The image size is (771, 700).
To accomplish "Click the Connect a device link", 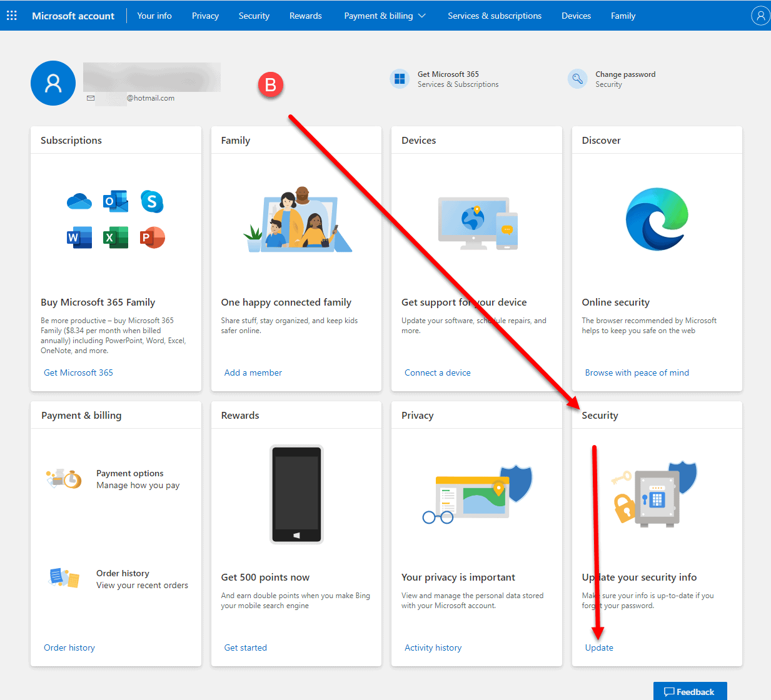I will pyautogui.click(x=438, y=372).
